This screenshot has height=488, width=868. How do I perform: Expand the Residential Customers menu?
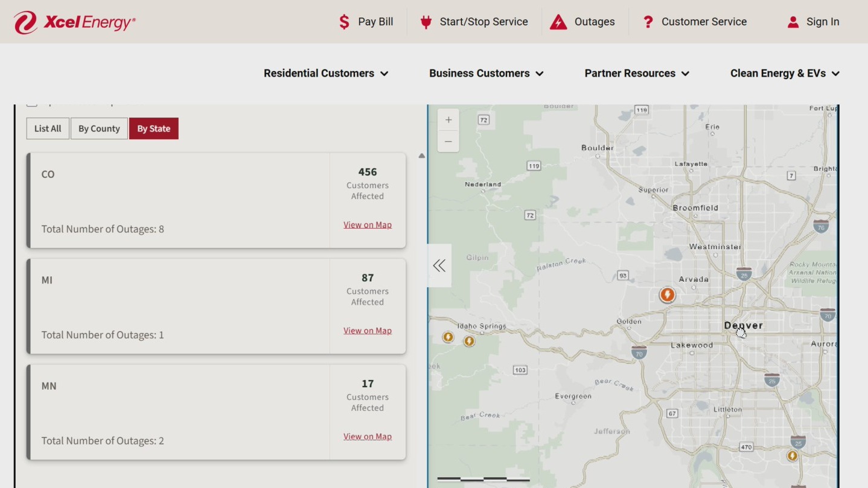(x=326, y=74)
